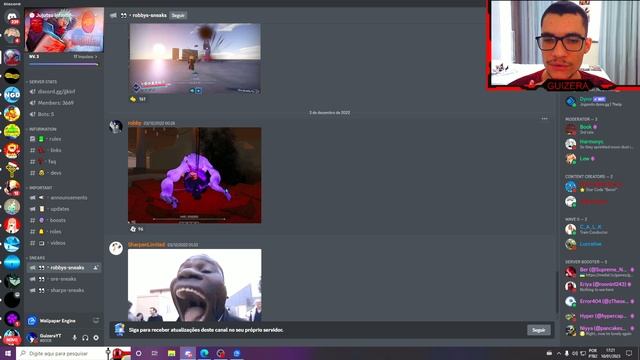Open the server boosts (impulsos) link

pos(85,57)
